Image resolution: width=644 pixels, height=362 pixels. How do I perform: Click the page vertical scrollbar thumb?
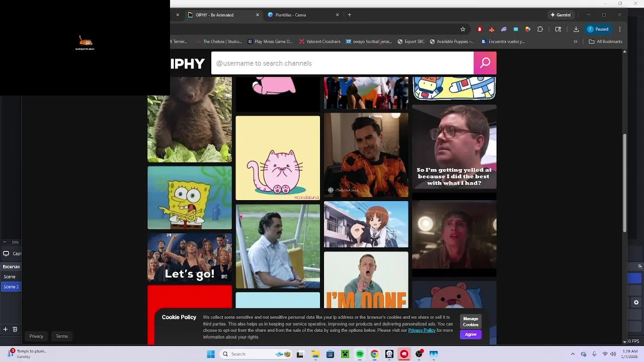pos(624,183)
